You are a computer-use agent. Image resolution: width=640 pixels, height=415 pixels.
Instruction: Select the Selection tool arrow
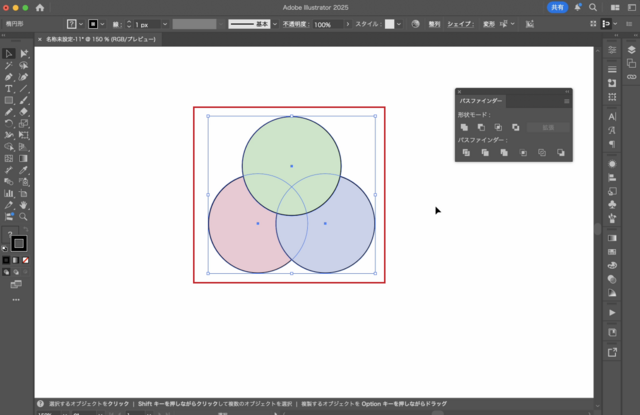9,53
